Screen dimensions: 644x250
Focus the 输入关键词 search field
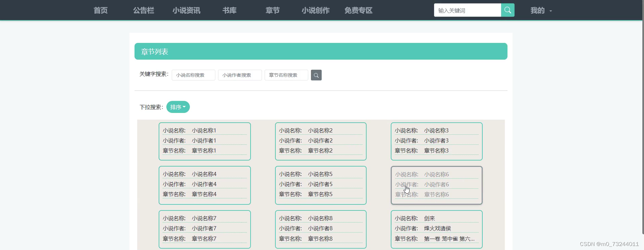click(467, 10)
